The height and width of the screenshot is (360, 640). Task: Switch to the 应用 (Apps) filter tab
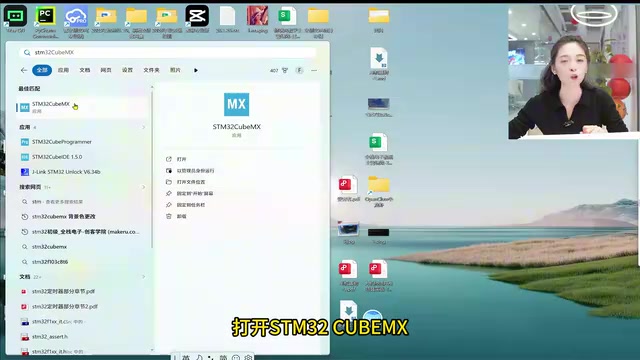point(63,70)
